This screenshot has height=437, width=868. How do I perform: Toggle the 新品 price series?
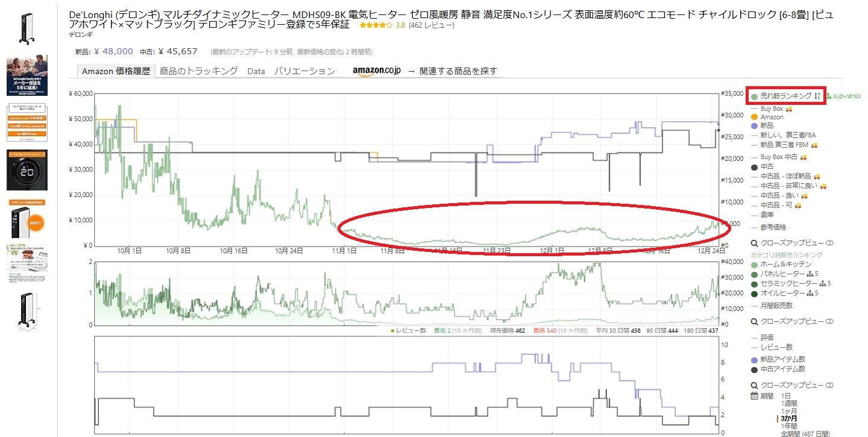pyautogui.click(x=762, y=126)
